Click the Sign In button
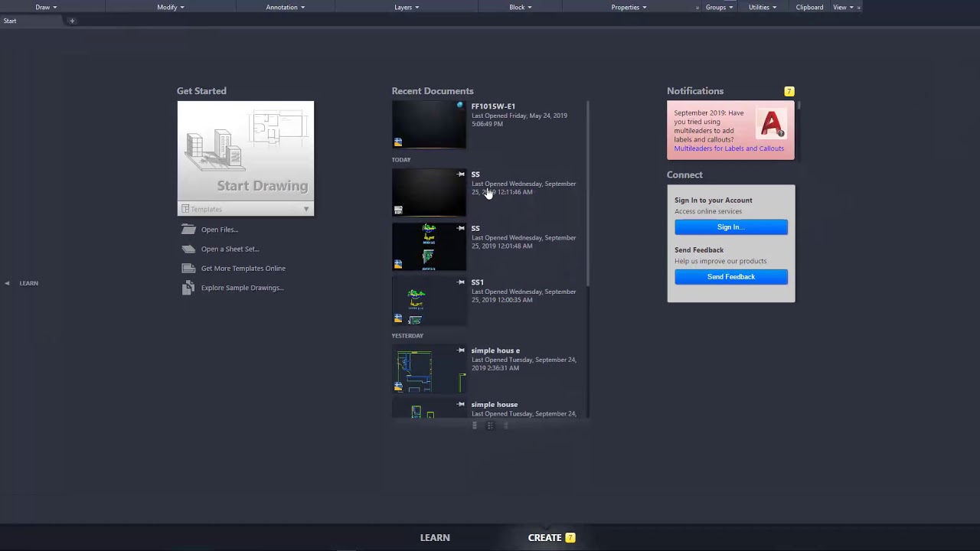This screenshot has height=551, width=980. (731, 227)
